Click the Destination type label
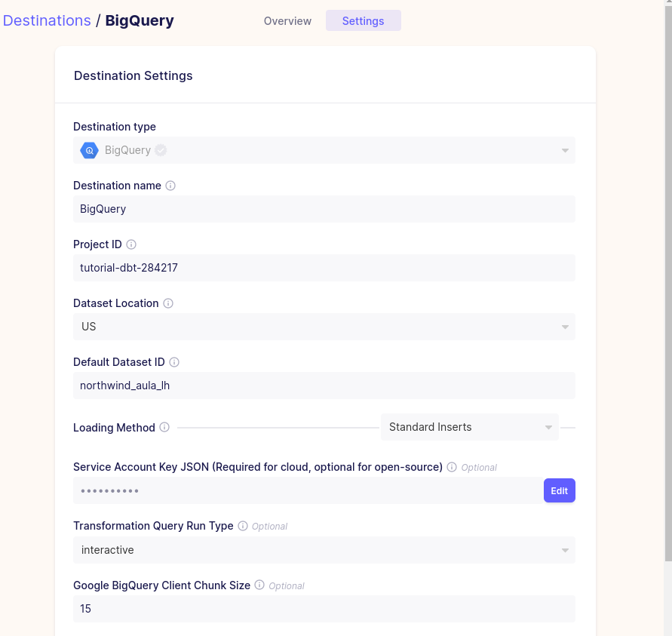This screenshot has height=636, width=672. tap(115, 127)
